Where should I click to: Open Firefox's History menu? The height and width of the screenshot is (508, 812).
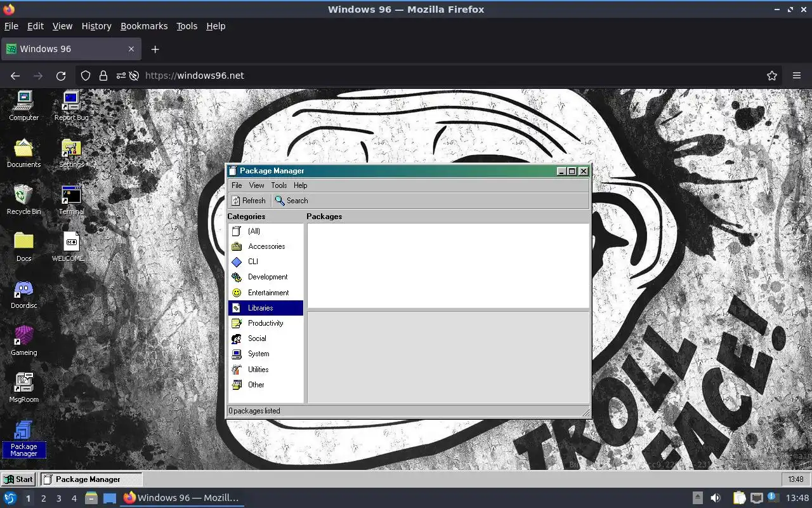click(x=96, y=26)
